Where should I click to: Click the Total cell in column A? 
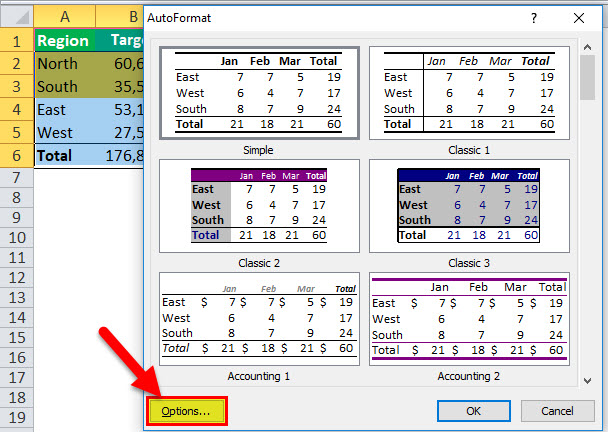(65, 156)
